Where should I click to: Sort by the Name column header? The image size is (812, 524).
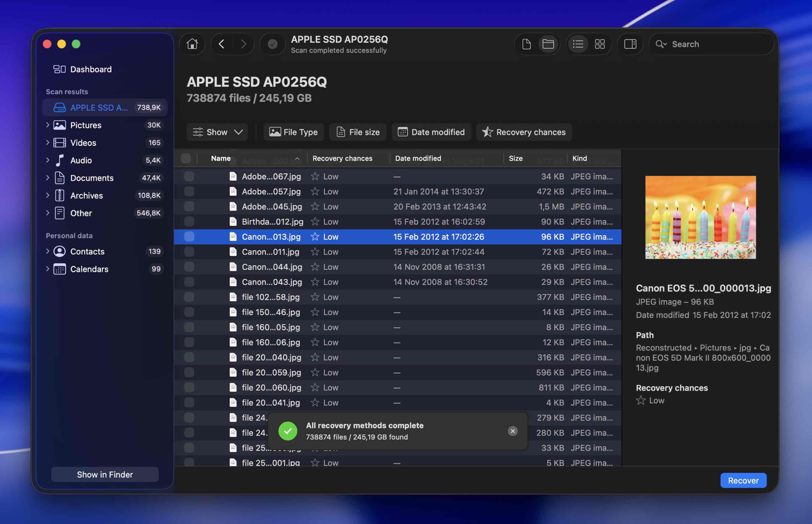(252, 158)
